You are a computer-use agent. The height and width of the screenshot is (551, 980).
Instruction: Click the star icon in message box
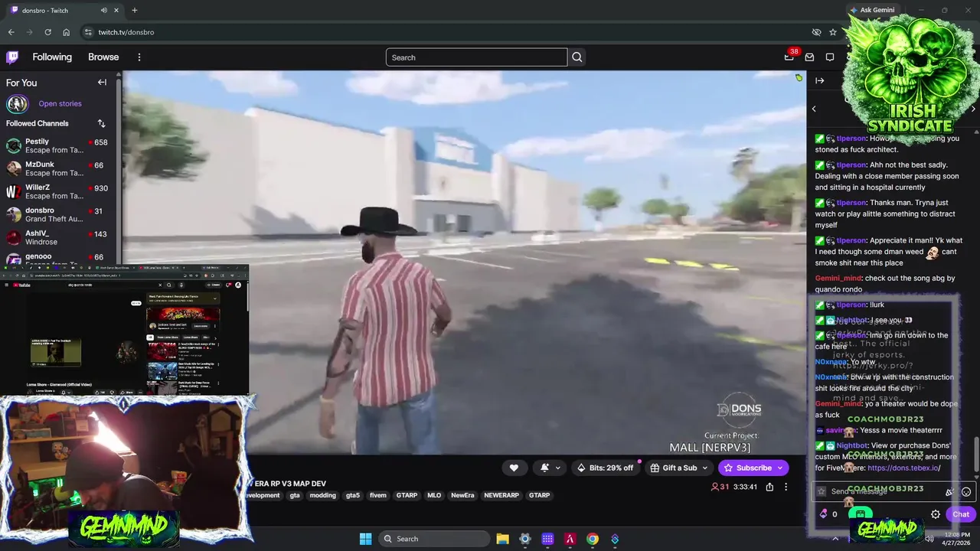(822, 491)
